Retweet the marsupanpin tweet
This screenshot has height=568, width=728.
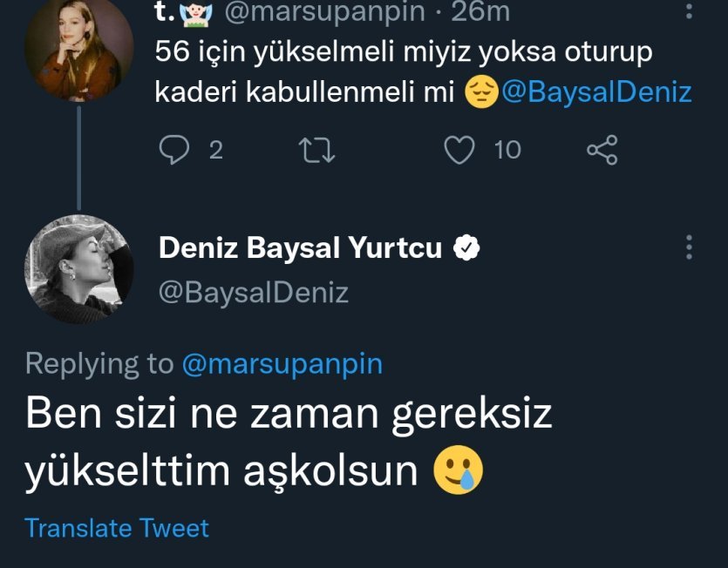click(x=316, y=150)
